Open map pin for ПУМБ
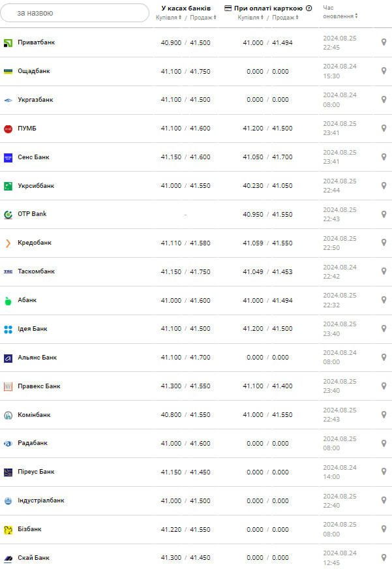Screen dimensions: 392x569 click(x=384, y=129)
